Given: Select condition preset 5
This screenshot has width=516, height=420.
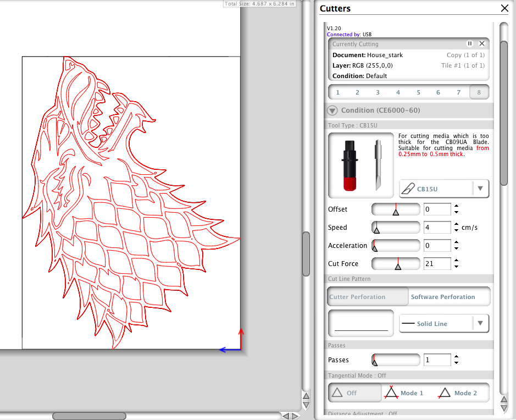Looking at the screenshot, I should pos(419,92).
